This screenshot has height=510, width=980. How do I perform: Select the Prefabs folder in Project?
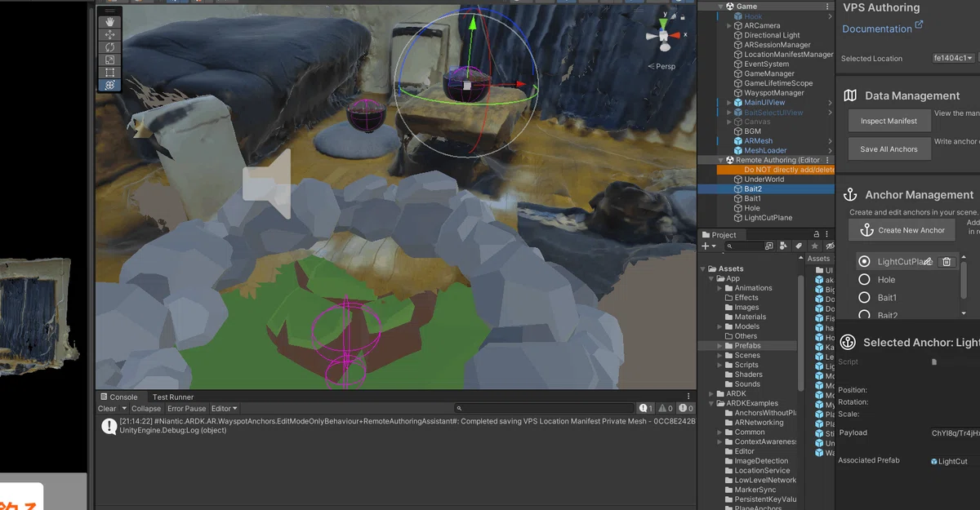(x=747, y=346)
